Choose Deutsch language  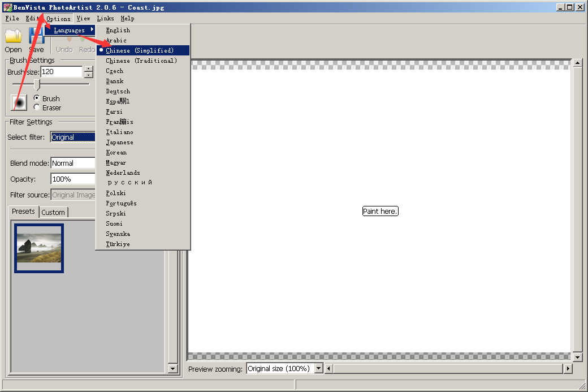point(143,91)
